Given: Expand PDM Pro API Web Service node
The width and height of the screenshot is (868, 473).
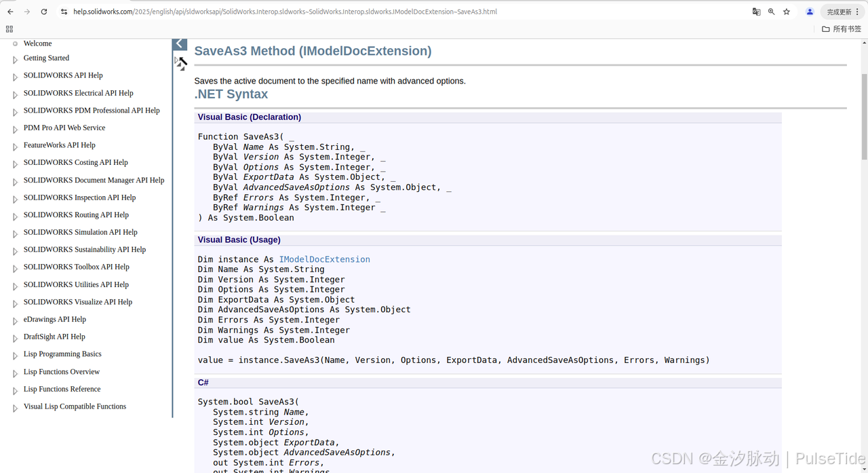Looking at the screenshot, I should 15,130.
